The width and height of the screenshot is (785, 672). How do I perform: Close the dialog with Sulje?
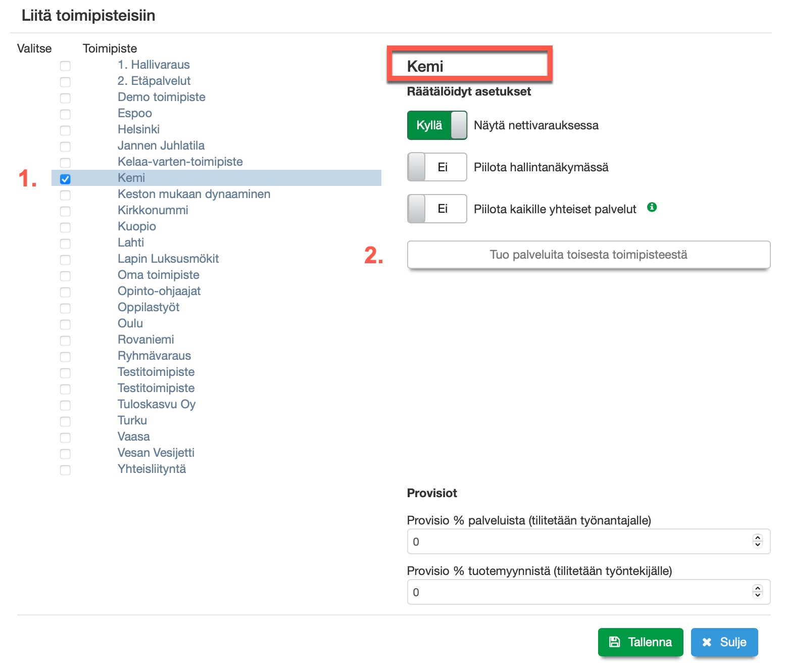724,642
